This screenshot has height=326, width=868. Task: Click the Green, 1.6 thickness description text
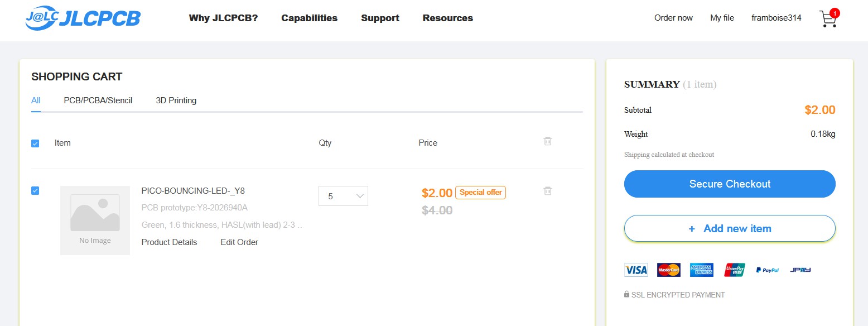[222, 225]
